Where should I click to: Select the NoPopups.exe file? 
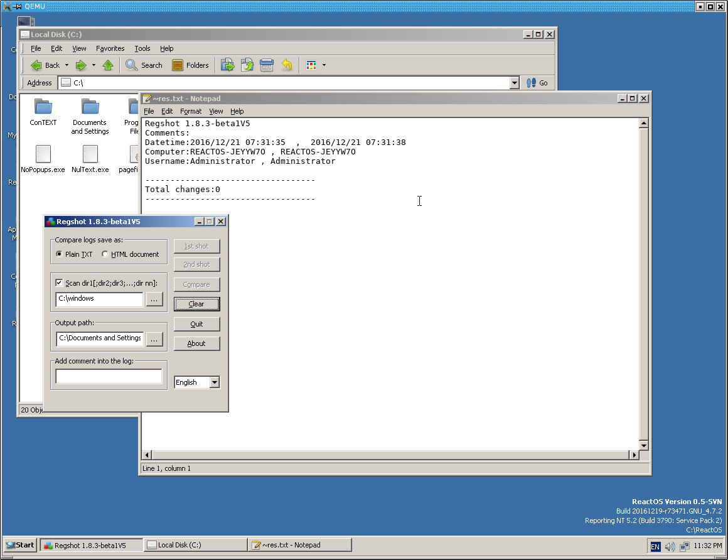[43, 159]
